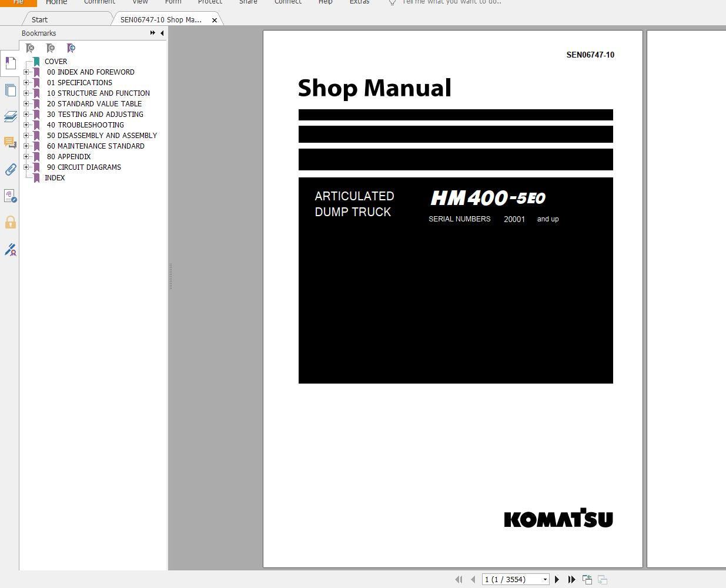Image resolution: width=726 pixels, height=588 pixels.
Task: Expand the 30 TESTING AND ADJUSTING bookmark
Action: click(x=26, y=114)
